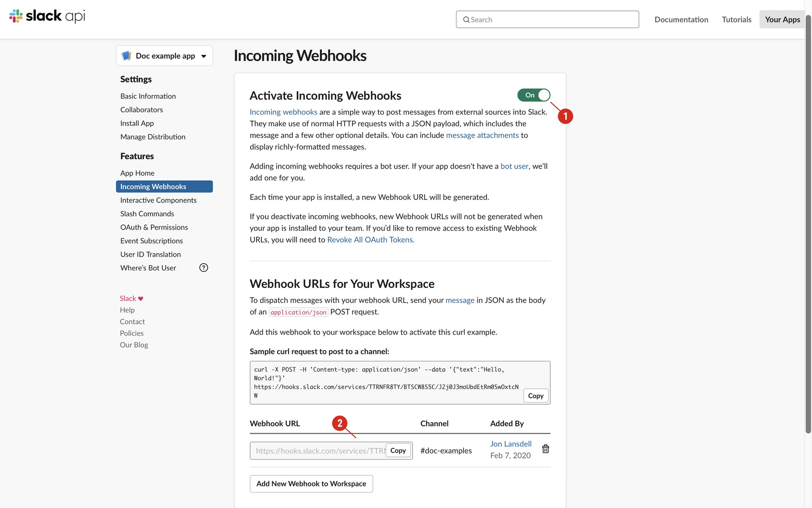
Task: Click the help icon beside Where's Bot User
Action: [x=203, y=268]
